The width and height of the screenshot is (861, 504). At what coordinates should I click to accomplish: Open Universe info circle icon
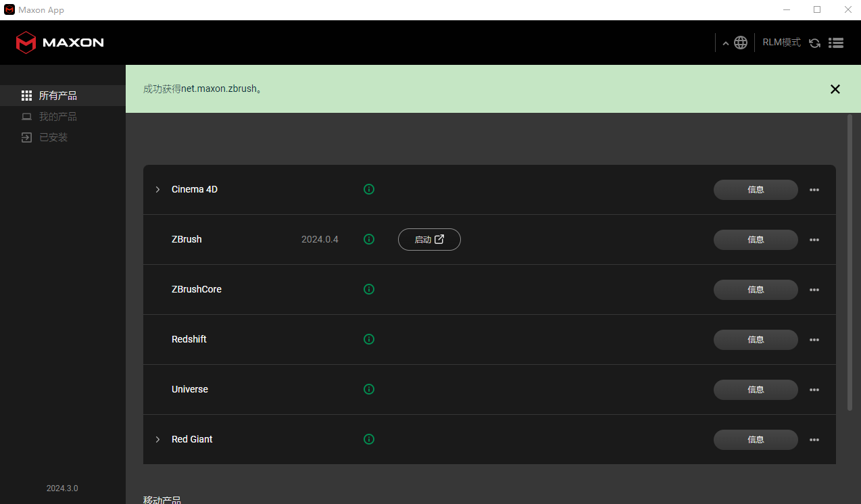[369, 389]
